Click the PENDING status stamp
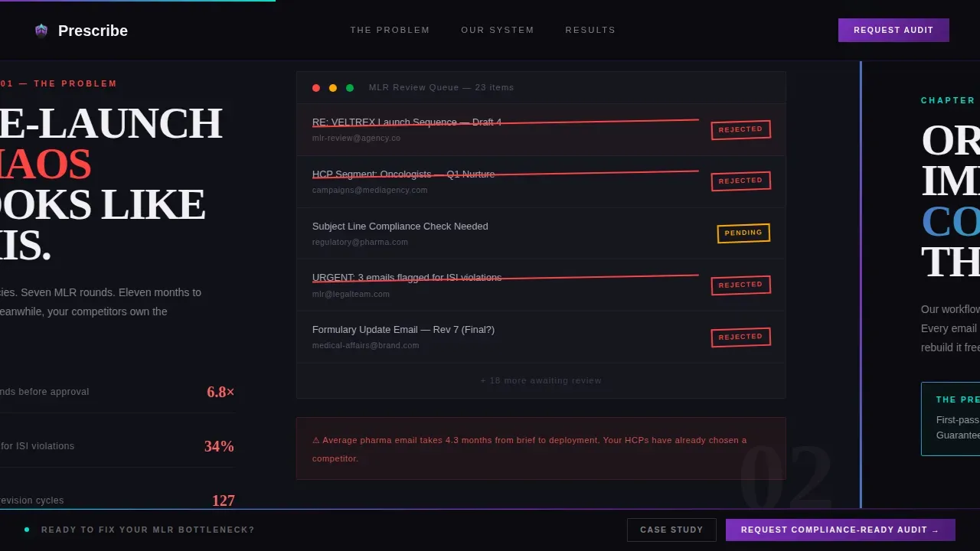The height and width of the screenshot is (551, 980). pyautogui.click(x=743, y=233)
